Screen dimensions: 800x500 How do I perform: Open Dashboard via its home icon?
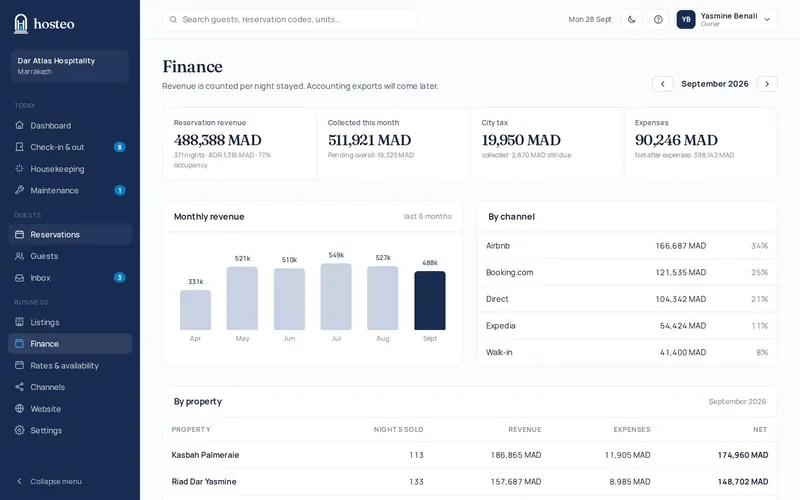pyautogui.click(x=19, y=125)
